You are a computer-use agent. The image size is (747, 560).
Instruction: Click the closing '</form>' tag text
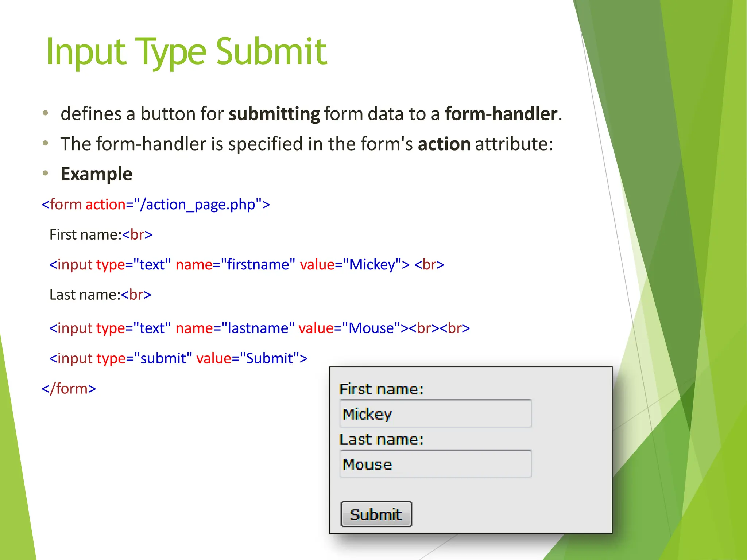[69, 389]
